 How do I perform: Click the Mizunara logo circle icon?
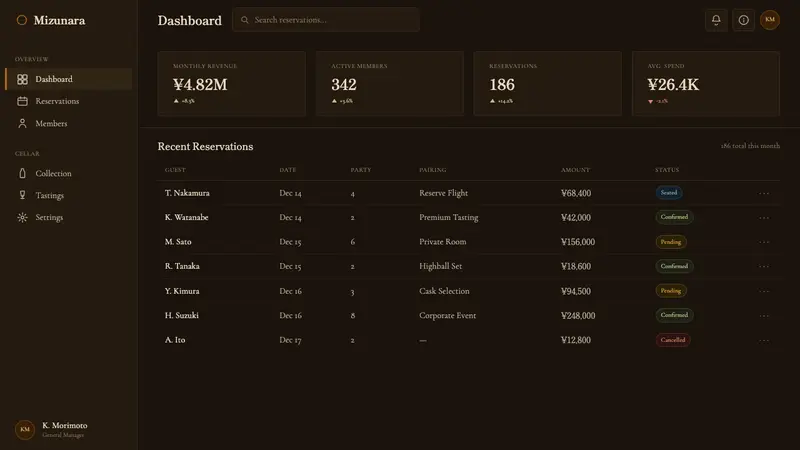pyautogui.click(x=21, y=20)
